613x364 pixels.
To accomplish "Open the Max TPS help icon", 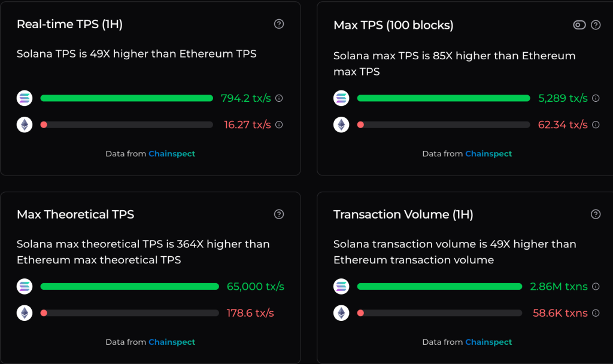I will tap(596, 25).
